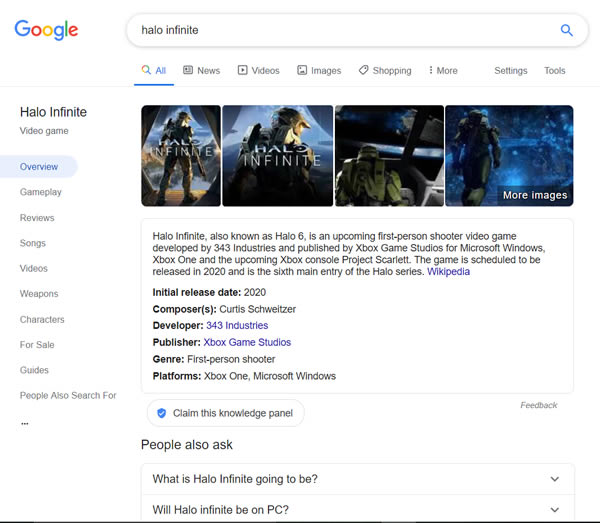This screenshot has width=600, height=523.
Task: Click Claim this knowledge panel button
Action: pyautogui.click(x=226, y=413)
